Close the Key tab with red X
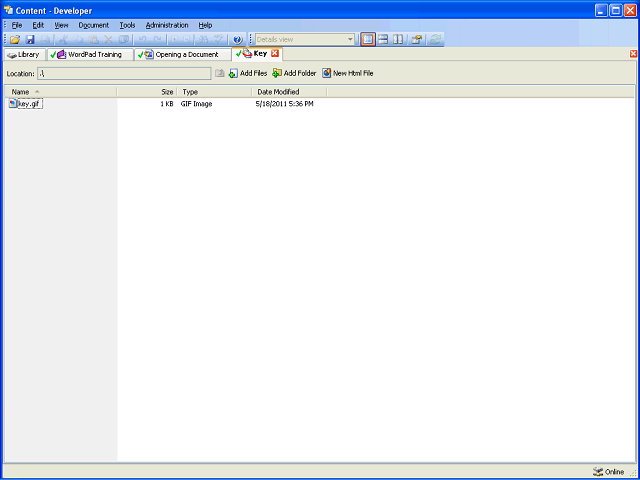640x480 pixels. coord(275,53)
